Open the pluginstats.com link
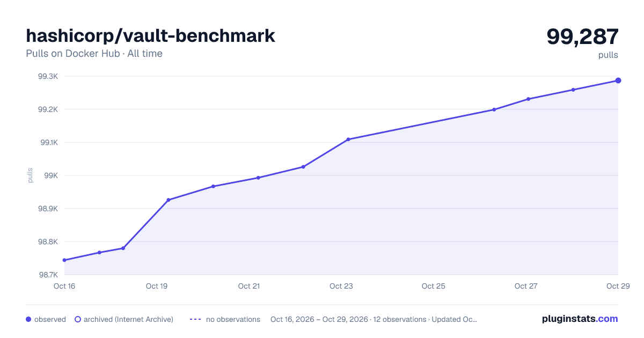The height and width of the screenshot is (338, 644). coord(580,319)
